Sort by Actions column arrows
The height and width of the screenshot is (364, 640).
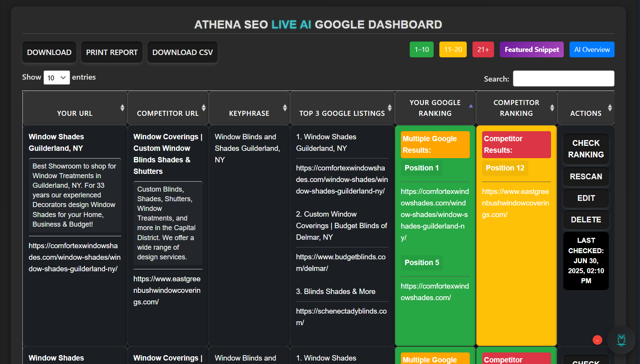[x=610, y=108]
